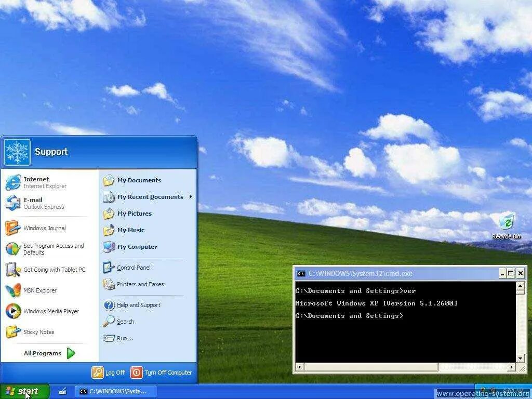Open Help and Support icon
This screenshot has width=532, height=399.
109,304
